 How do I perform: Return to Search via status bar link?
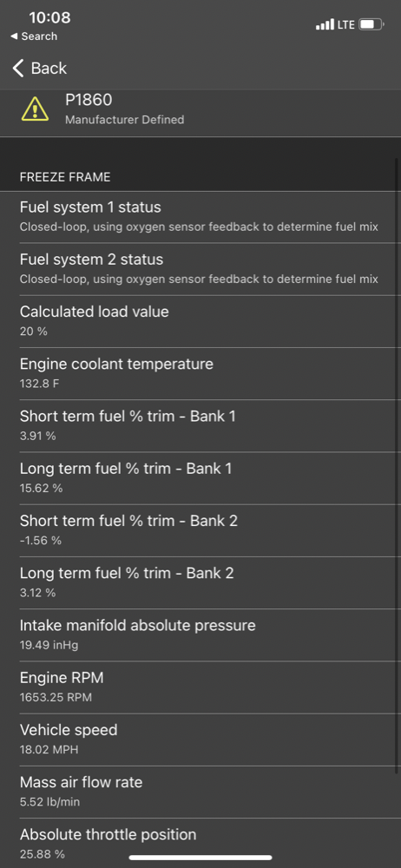[34, 36]
